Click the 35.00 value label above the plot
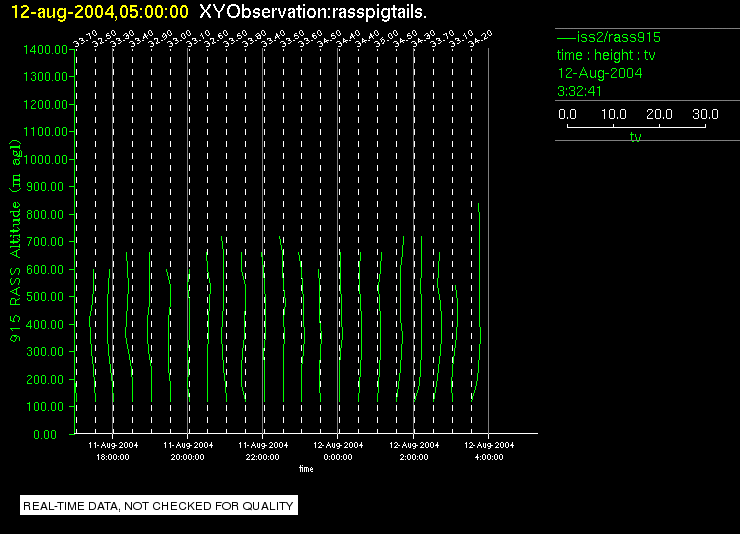 [385, 38]
